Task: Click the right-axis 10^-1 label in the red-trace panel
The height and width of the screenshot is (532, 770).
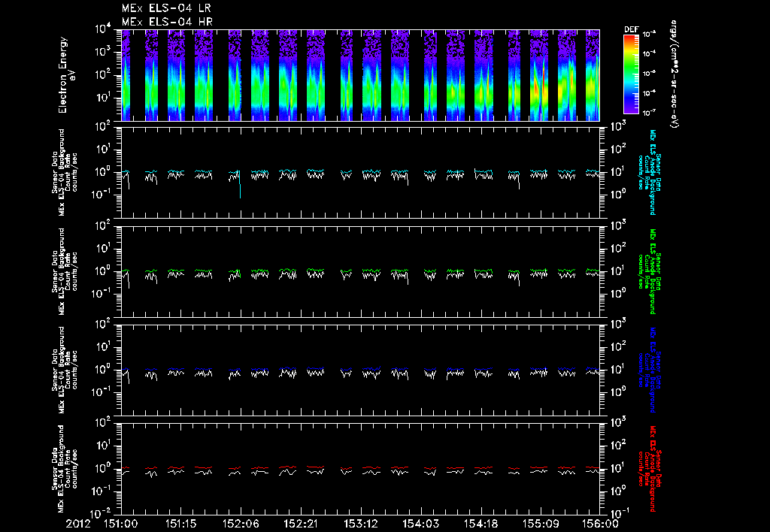Action: pos(620,513)
